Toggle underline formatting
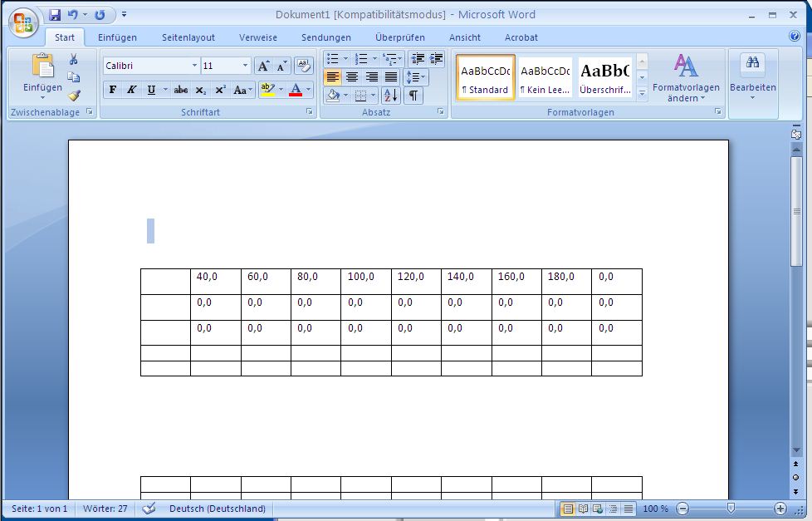 [151, 90]
